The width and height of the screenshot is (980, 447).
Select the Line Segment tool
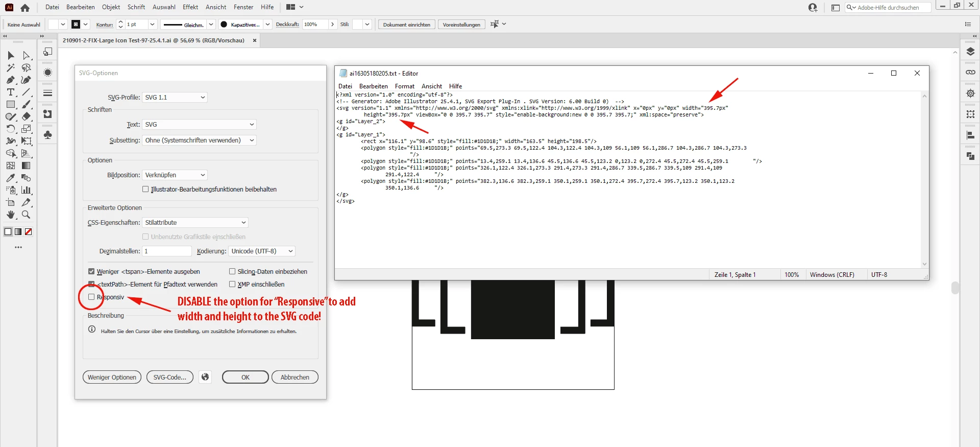click(26, 92)
